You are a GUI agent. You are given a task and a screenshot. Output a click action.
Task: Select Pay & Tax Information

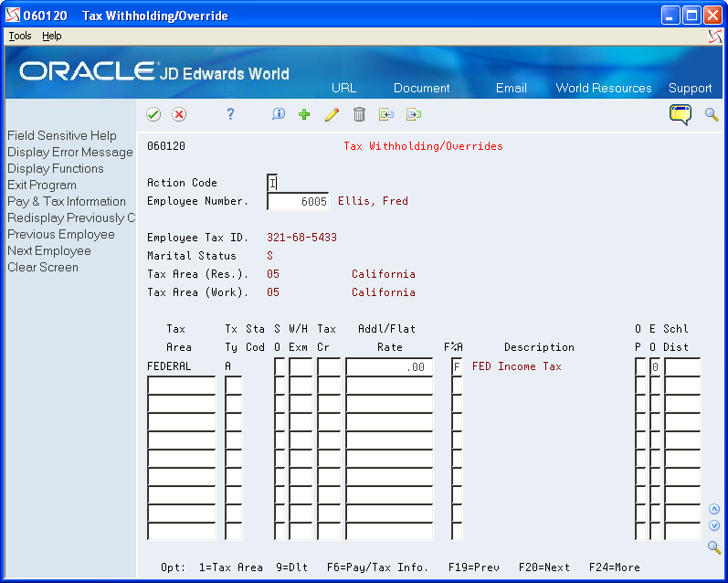point(67,201)
